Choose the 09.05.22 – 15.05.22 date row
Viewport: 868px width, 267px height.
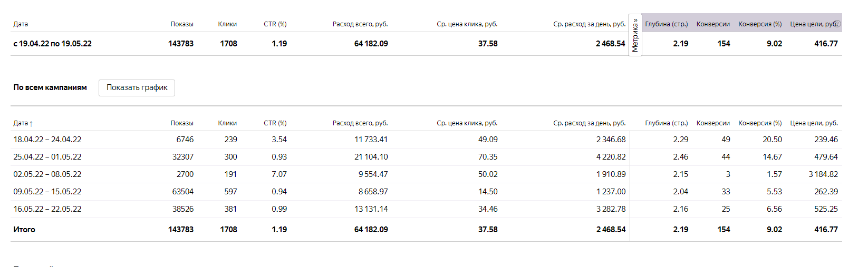[x=47, y=192]
